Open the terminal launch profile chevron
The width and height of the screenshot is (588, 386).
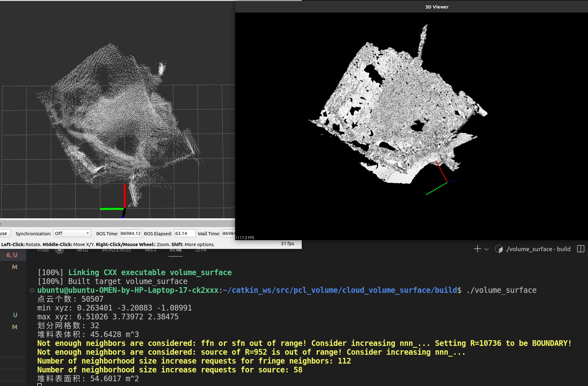(486, 249)
